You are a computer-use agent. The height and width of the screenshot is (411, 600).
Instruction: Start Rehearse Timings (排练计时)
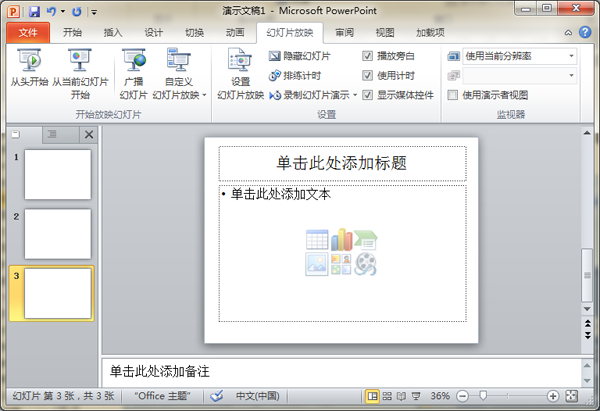[x=295, y=76]
